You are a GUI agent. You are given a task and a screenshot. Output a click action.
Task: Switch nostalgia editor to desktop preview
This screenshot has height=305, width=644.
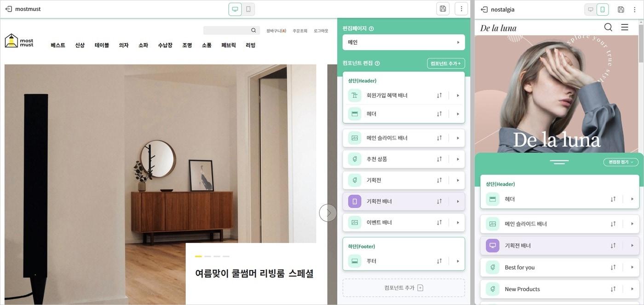(591, 9)
